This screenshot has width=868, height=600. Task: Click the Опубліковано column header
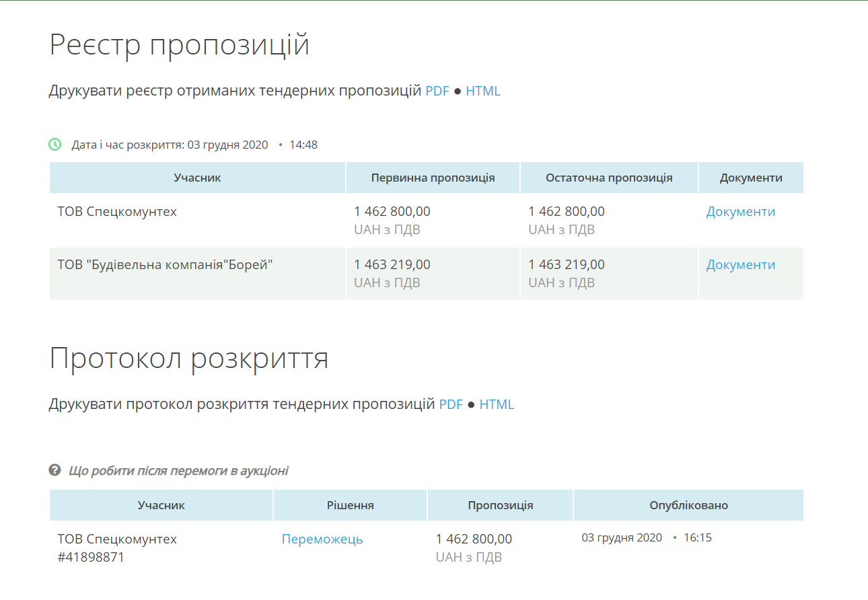(x=688, y=505)
